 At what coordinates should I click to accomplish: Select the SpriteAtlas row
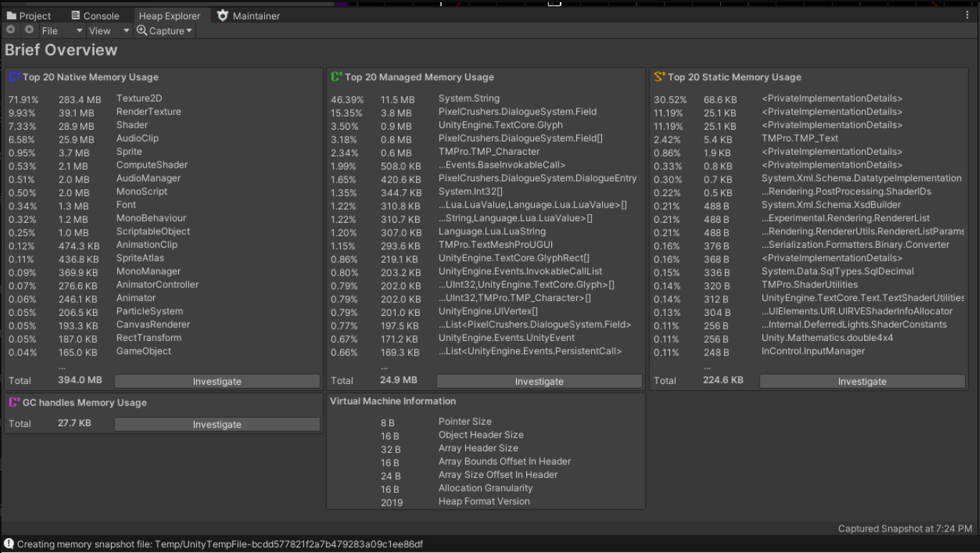point(164,259)
